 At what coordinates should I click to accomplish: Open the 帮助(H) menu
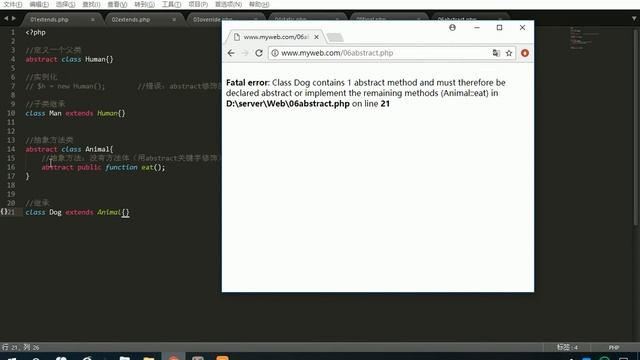[259, 4]
